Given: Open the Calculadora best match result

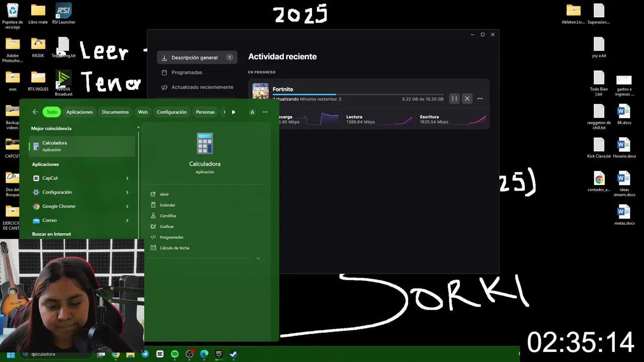Looking at the screenshot, I should [82, 146].
